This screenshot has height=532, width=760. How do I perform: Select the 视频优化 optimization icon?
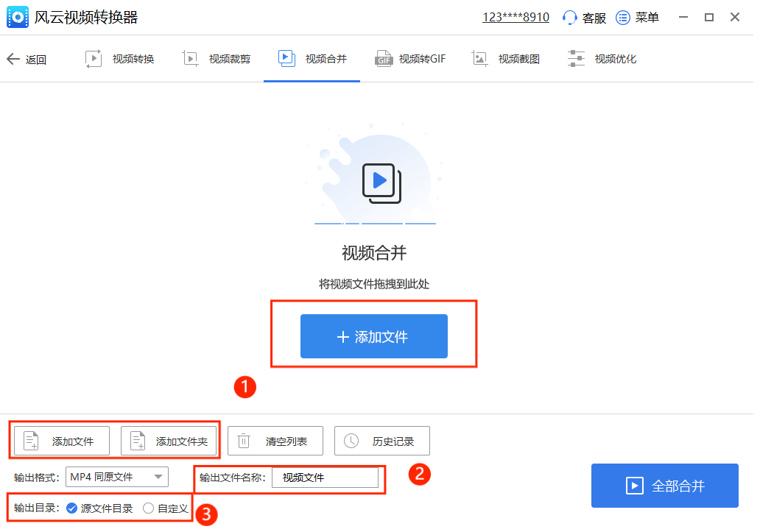pyautogui.click(x=576, y=58)
